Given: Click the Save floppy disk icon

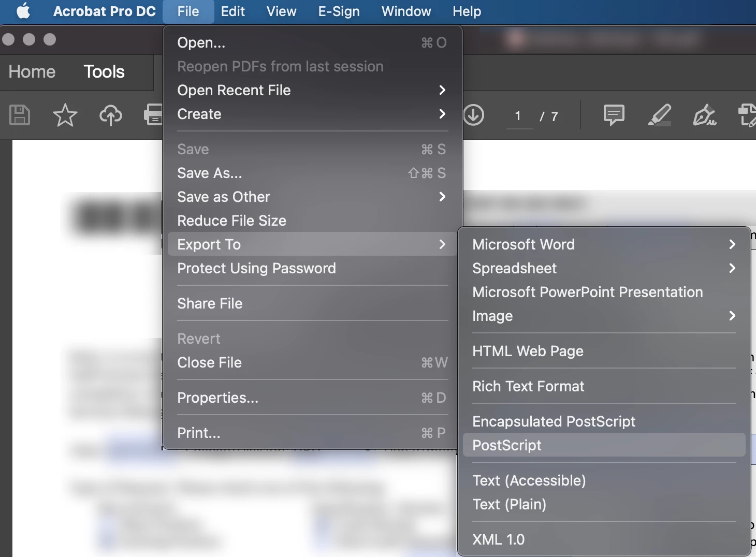Looking at the screenshot, I should (x=20, y=115).
